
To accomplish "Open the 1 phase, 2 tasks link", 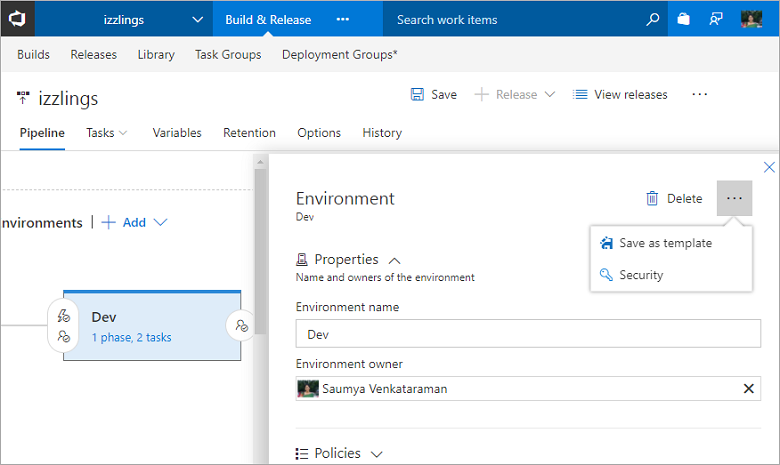I will point(131,338).
